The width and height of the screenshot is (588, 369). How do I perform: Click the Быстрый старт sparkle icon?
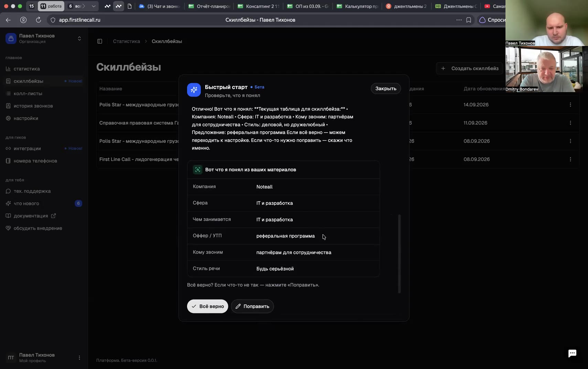194,90
